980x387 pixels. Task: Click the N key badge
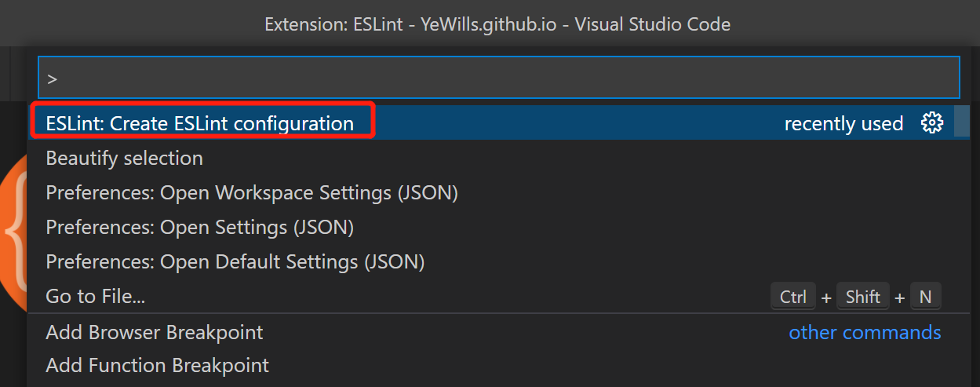pyautogui.click(x=925, y=297)
